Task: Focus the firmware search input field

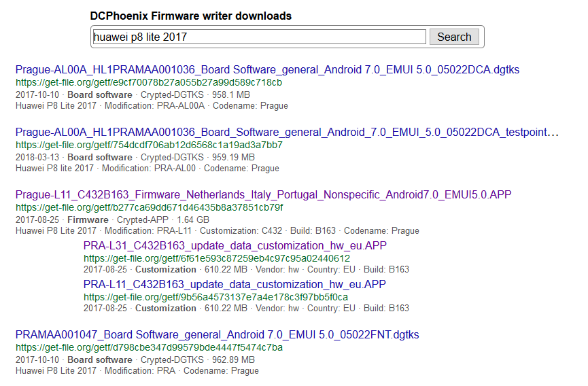Action: 259,37
